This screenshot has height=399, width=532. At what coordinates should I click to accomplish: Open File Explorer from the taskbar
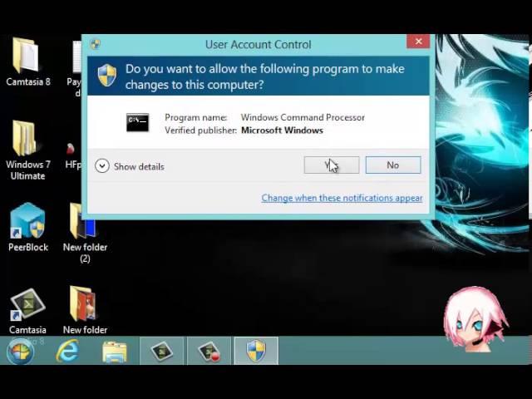(x=115, y=352)
